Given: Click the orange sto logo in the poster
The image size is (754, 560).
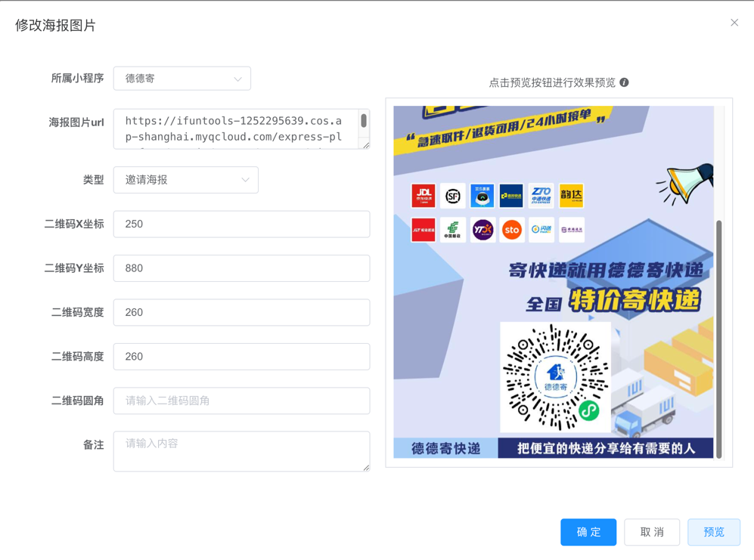Looking at the screenshot, I should coord(512,230).
